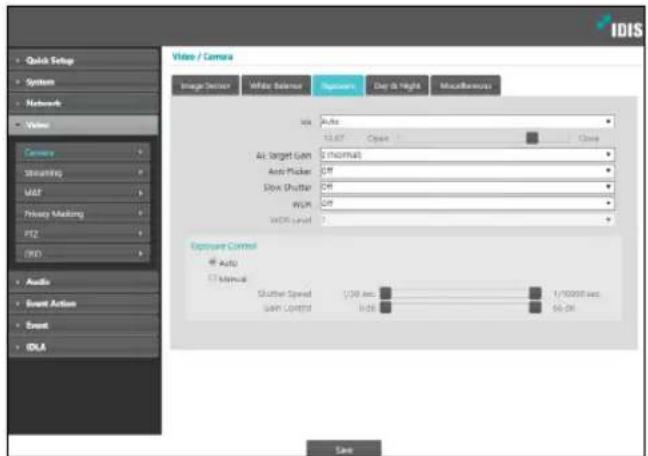Expand the Audio menu
This screenshot has width=648, height=456.
point(83,282)
